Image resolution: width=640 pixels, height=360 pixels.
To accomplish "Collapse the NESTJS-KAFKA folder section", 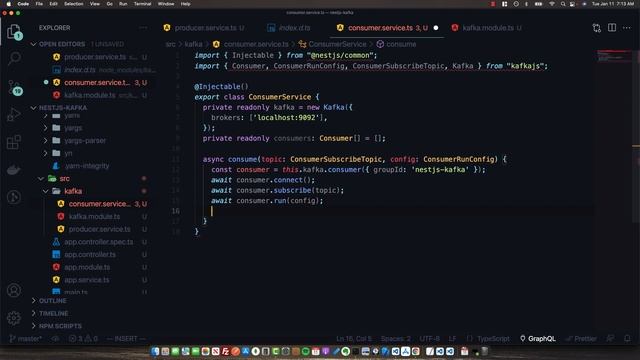I will pyautogui.click(x=63, y=108).
